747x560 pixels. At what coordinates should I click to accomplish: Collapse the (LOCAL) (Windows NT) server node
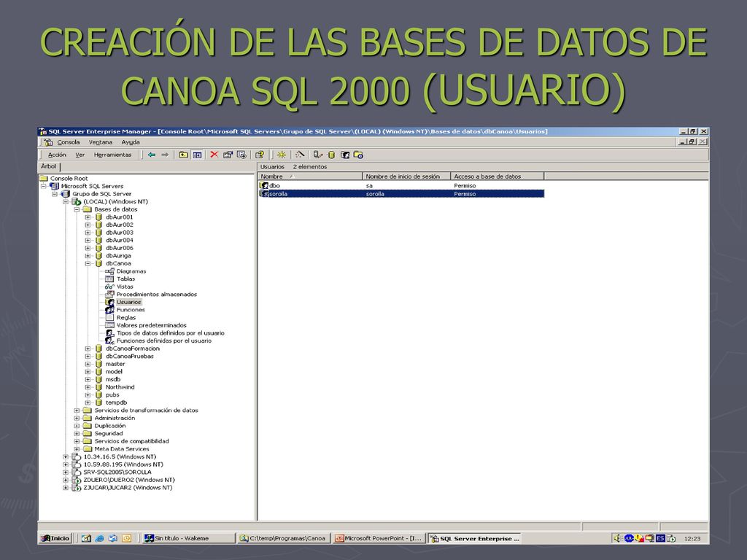click(66, 201)
